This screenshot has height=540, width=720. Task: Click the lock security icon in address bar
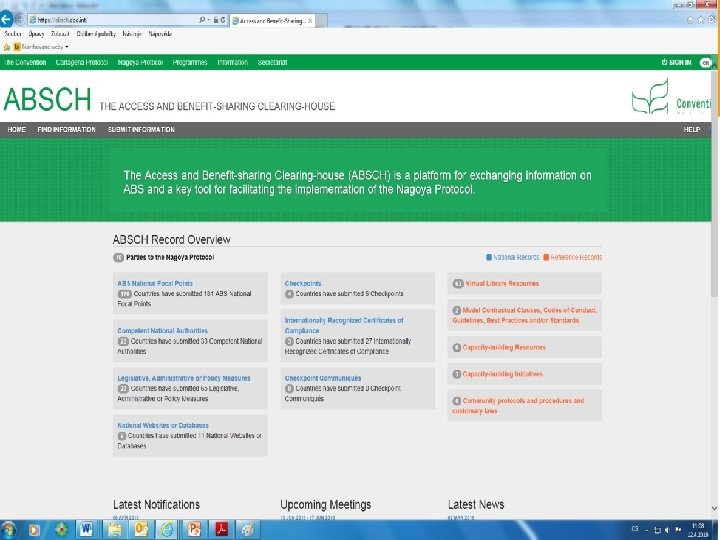pyautogui.click(x=215, y=20)
